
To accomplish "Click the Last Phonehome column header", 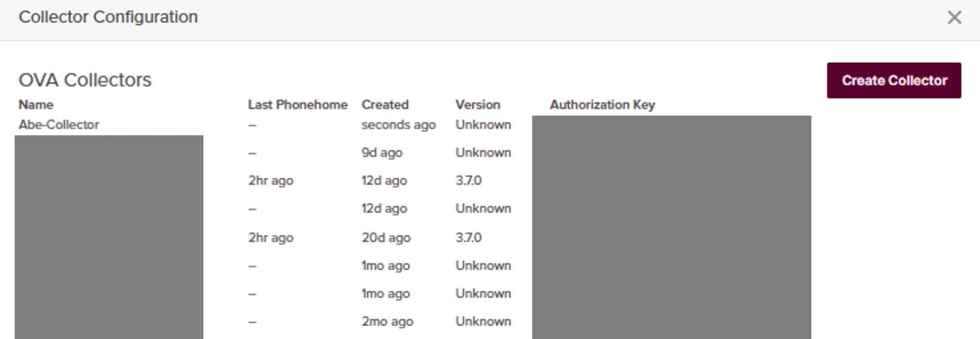I will point(298,105).
